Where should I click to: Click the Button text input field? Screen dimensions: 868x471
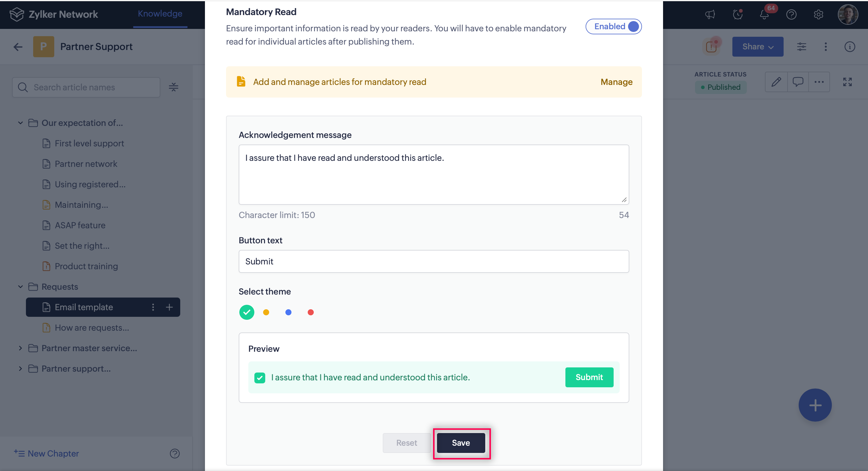pos(433,261)
